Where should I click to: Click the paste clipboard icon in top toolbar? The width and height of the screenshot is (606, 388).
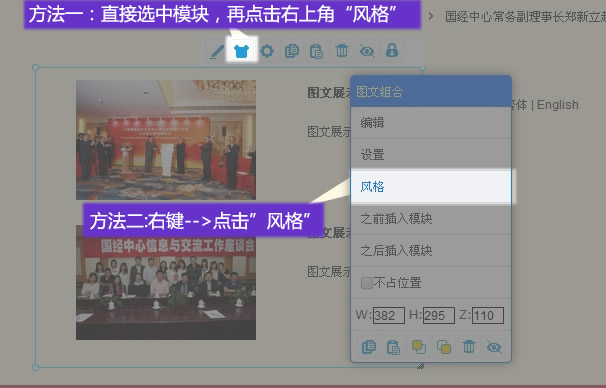[317, 51]
